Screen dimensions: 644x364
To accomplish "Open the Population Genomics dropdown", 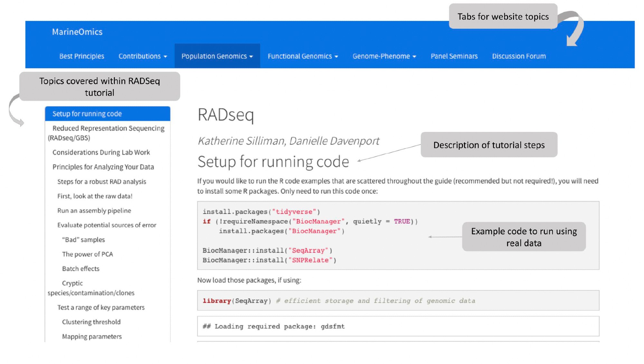I will [x=217, y=56].
